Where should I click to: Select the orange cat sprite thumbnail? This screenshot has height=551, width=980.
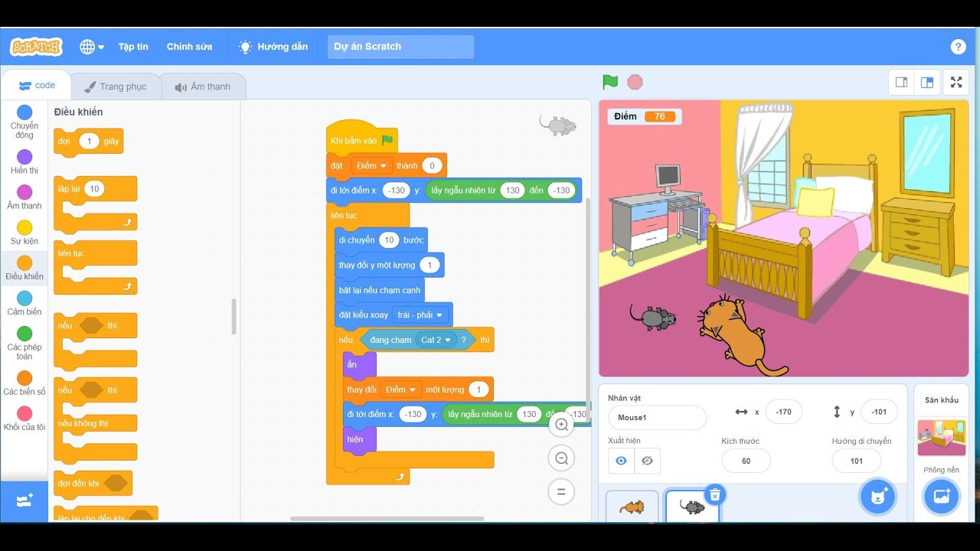[632, 507]
